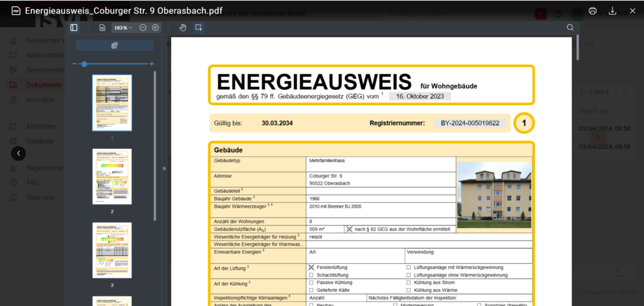The height and width of the screenshot is (306, 644).
Task: Open page 3 thumbnail
Action: (x=112, y=250)
